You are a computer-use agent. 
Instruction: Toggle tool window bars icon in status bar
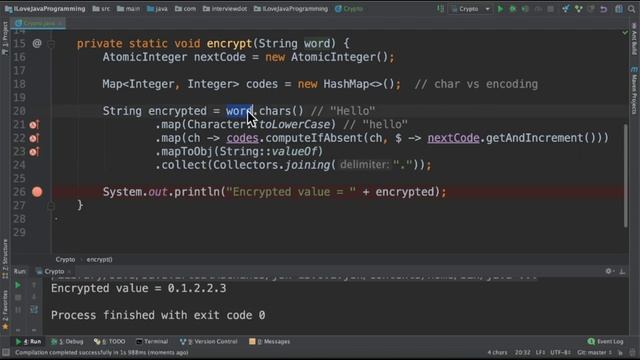click(x=5, y=353)
